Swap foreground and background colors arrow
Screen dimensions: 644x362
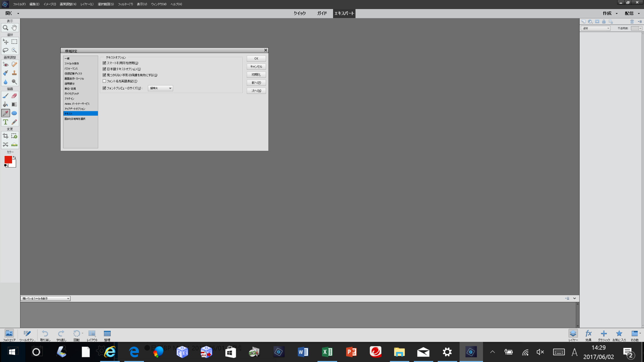(14, 158)
